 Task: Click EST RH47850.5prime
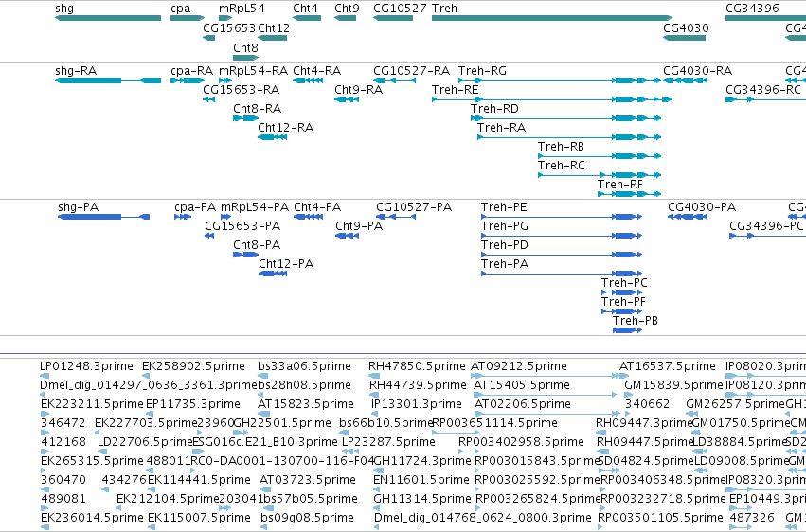pos(417,366)
